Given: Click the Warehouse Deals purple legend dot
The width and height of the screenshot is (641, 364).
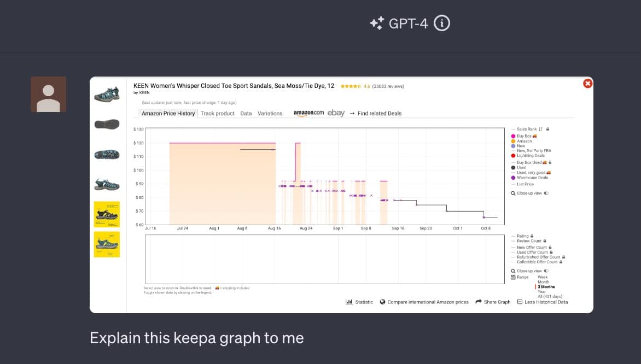Looking at the screenshot, I should 513,178.
